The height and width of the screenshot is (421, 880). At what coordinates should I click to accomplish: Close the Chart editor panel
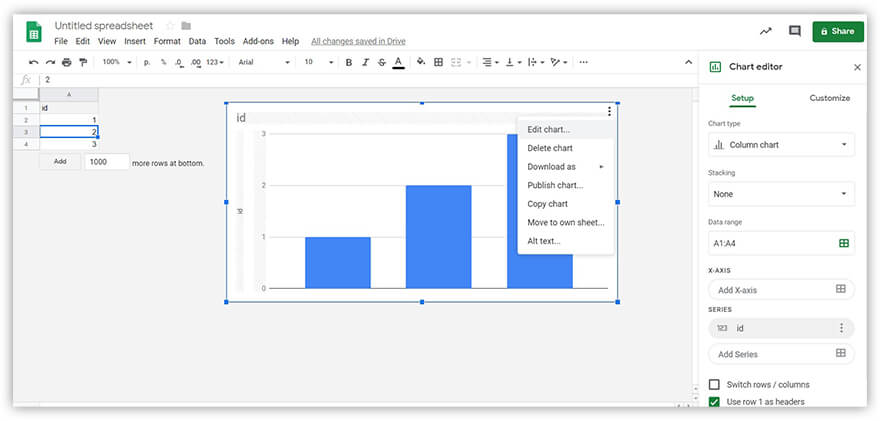coord(857,67)
